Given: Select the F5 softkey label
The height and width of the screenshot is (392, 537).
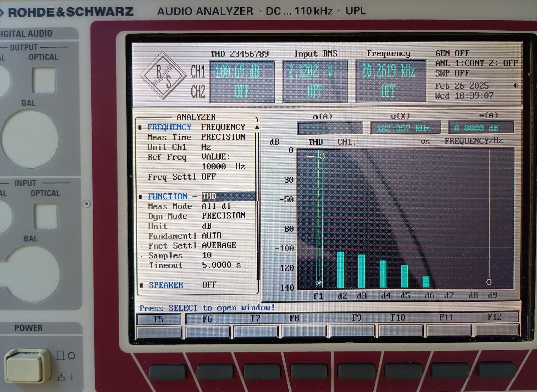Looking at the screenshot, I should click(x=159, y=319).
